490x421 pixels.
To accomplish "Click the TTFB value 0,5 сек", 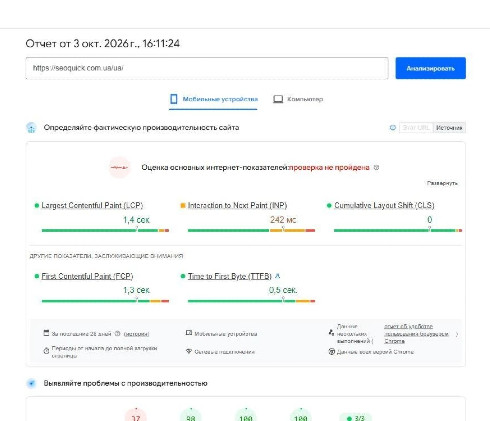I will (x=283, y=290).
